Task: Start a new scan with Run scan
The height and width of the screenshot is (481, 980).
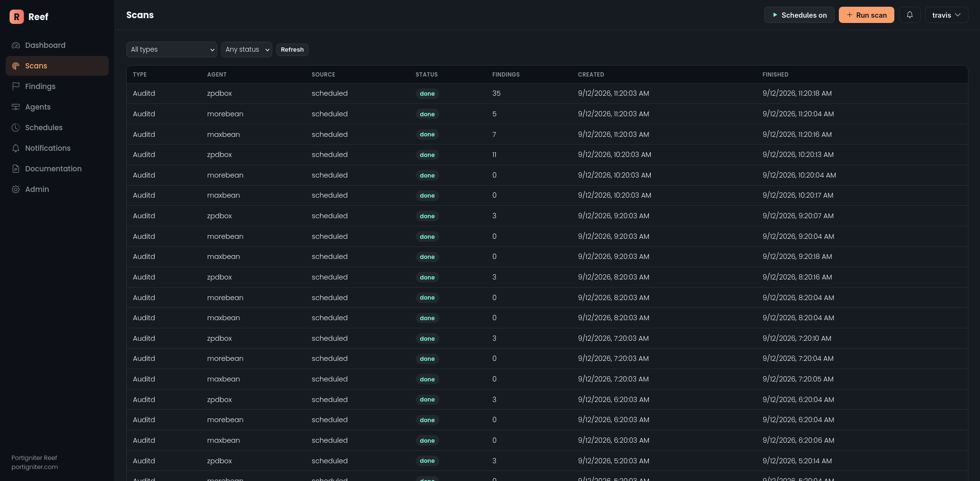Action: 866,15
